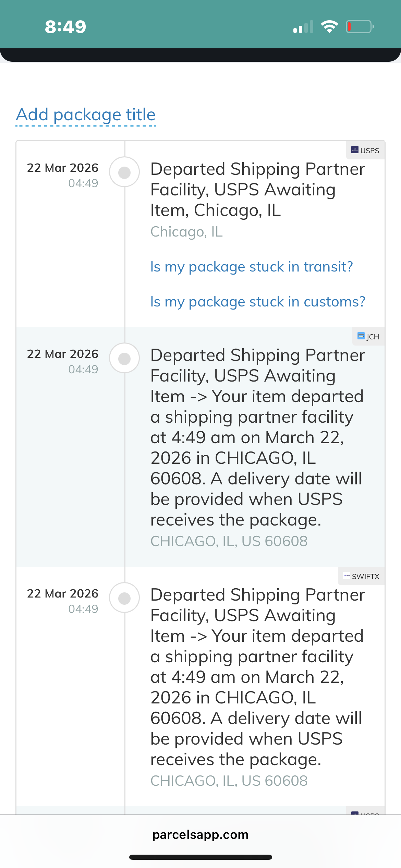Tap the Wi-Fi status icon
The width and height of the screenshot is (401, 868).
pyautogui.click(x=329, y=27)
